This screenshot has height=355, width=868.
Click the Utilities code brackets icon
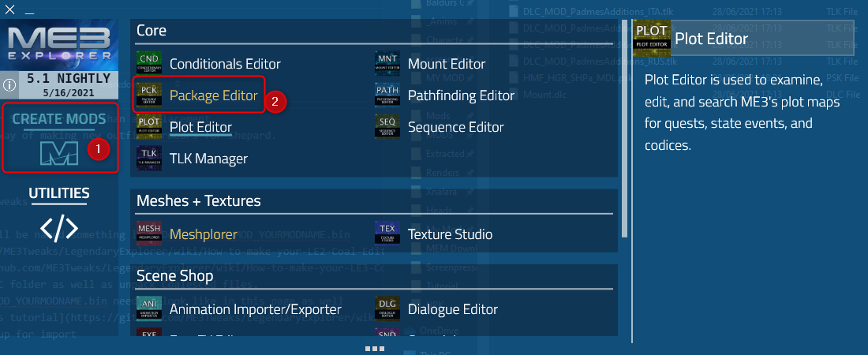(59, 228)
